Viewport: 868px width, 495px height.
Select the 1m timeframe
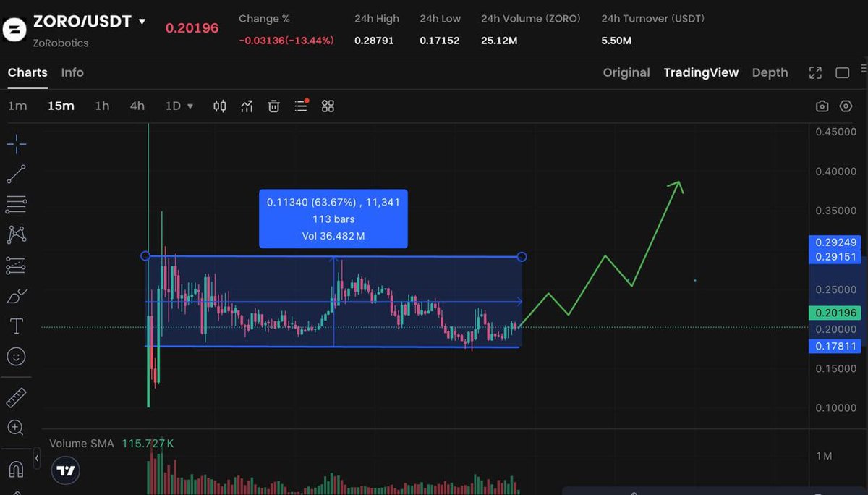(x=17, y=106)
